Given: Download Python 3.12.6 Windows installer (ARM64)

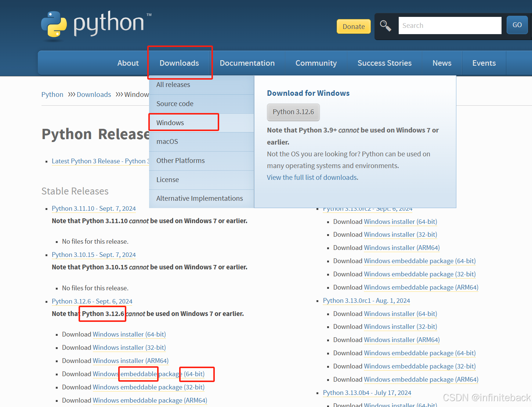Looking at the screenshot, I should coord(131,361).
